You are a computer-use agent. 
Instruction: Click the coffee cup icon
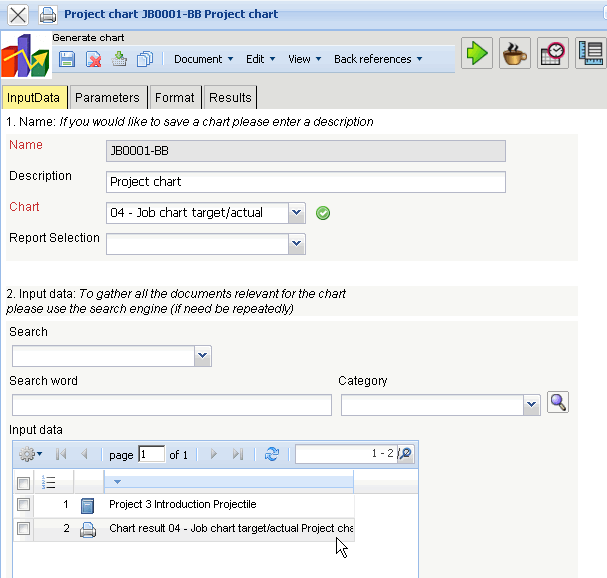click(x=515, y=54)
